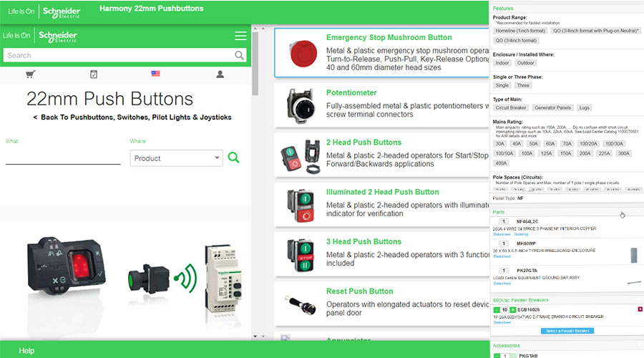Viewport: 644px width, 358px height.
Task: Click the shopping cart icon
Action: pyautogui.click(x=31, y=74)
